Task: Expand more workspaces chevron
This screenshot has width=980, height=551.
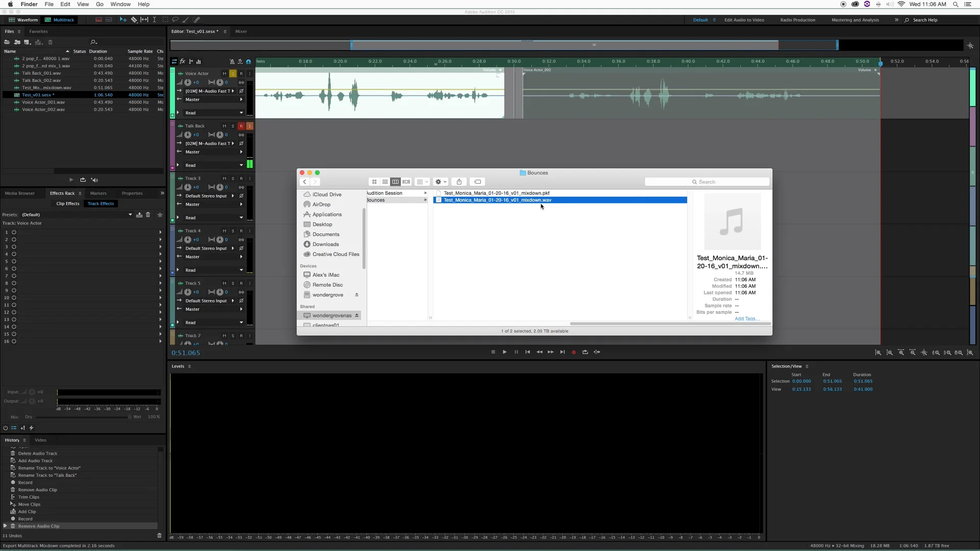Action: coord(896,20)
